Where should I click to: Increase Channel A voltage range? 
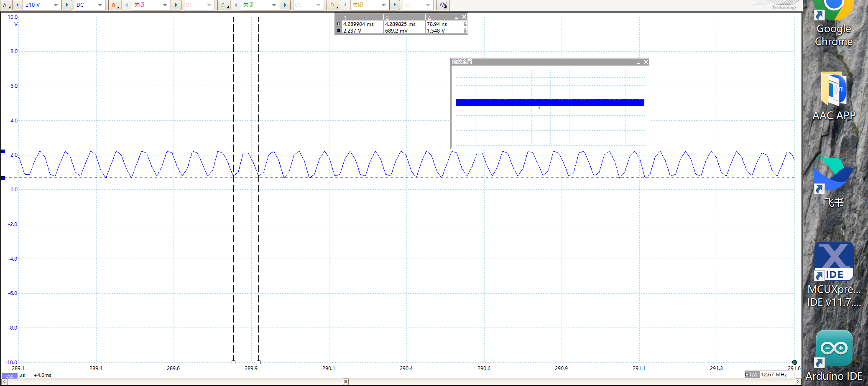point(67,5)
